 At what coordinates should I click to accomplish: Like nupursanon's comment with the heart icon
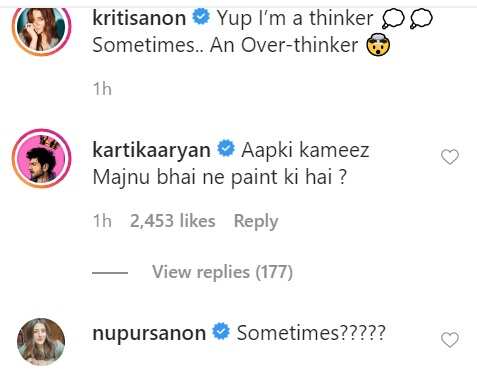click(450, 340)
